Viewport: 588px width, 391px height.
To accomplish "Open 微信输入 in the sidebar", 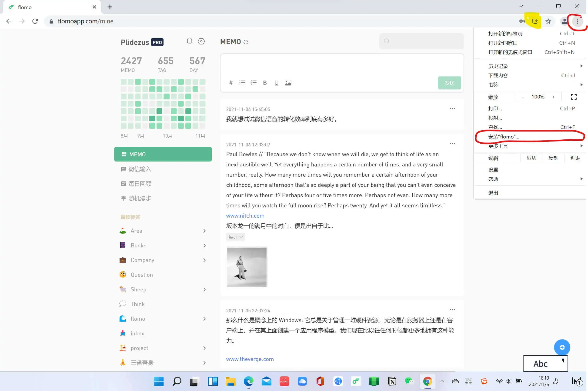I will (x=140, y=169).
